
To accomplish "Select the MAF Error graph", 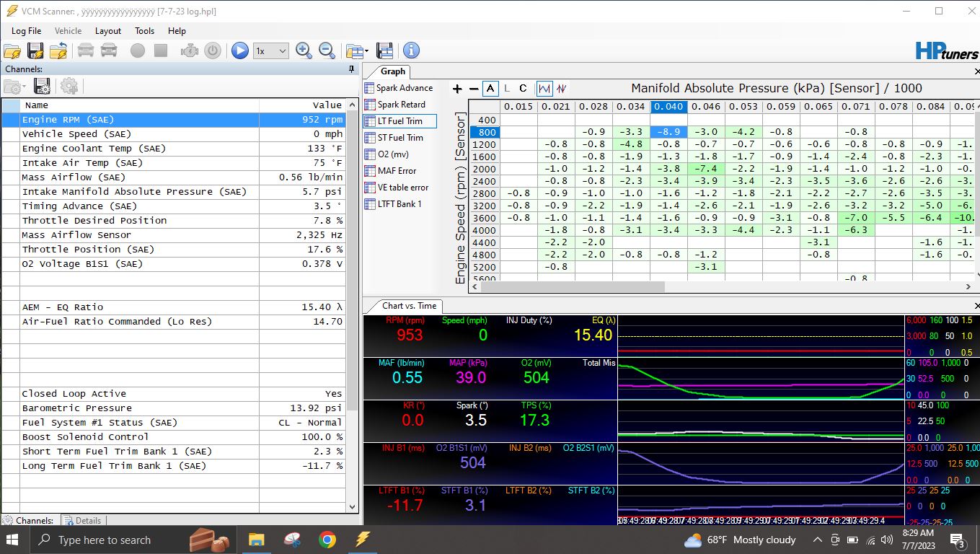I will pos(399,171).
